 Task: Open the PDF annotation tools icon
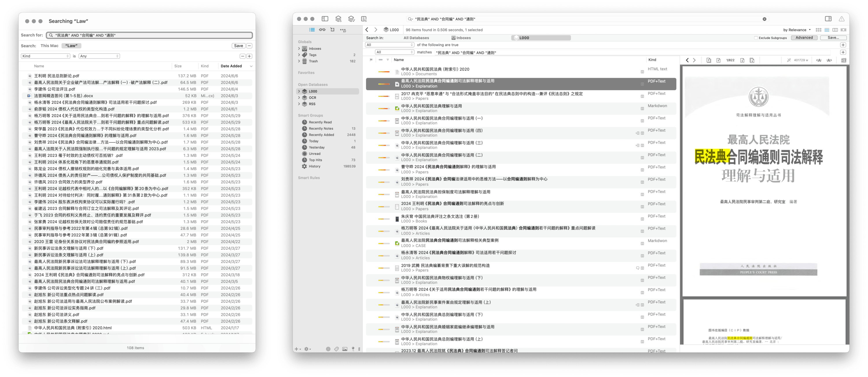click(844, 60)
